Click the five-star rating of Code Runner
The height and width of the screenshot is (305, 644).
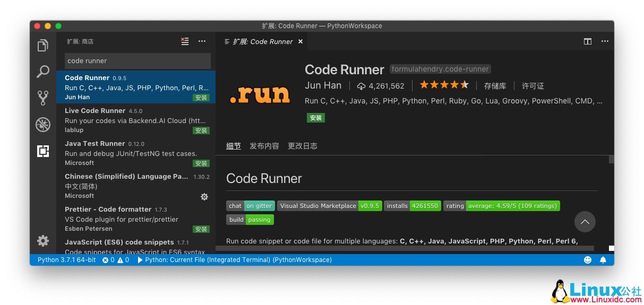(444, 85)
